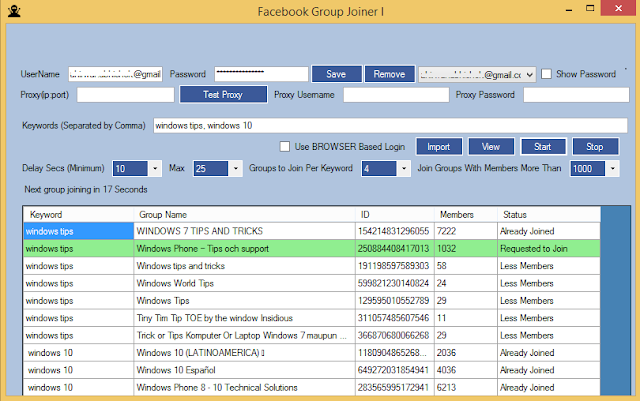Focus the Proxy ip:port field
640x401 pixels.
[x=125, y=95]
